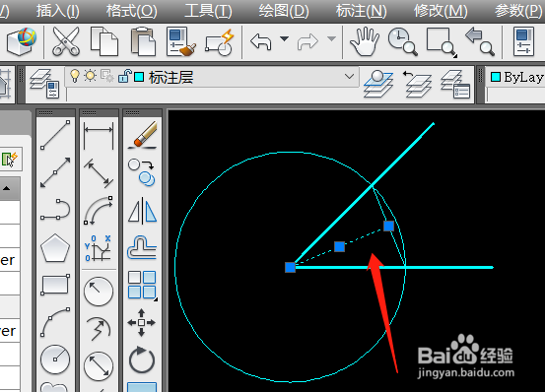Open the ByLayer color dropdown
Viewport: 545px width, 392px height.
(x=515, y=77)
